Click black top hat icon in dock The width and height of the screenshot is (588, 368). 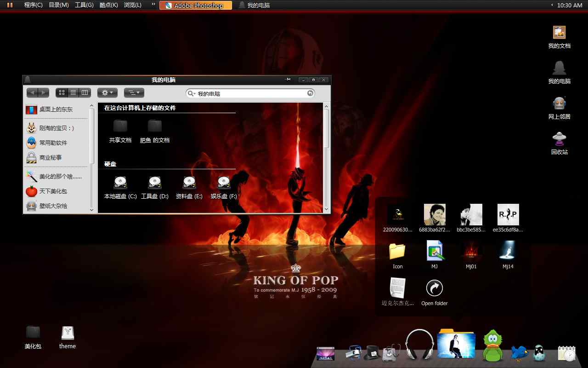point(372,353)
